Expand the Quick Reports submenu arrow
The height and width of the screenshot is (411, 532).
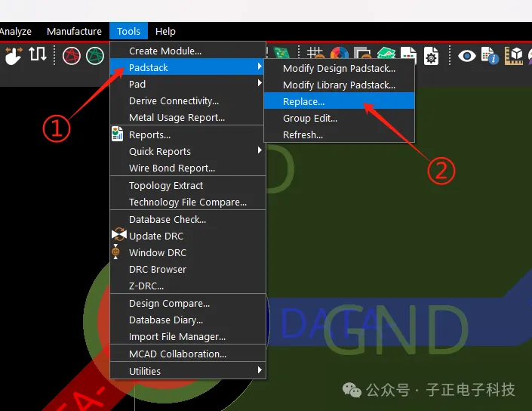coord(260,150)
